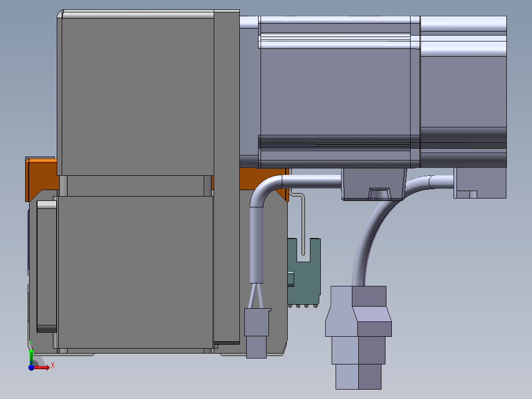This screenshot has width=532, height=399.
Task: Select the motor's main body face
Action: 335,92
